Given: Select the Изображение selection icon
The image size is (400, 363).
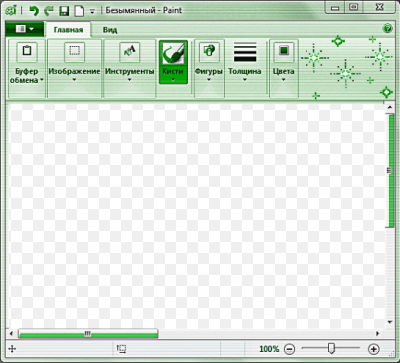Looking at the screenshot, I should pos(74,52).
